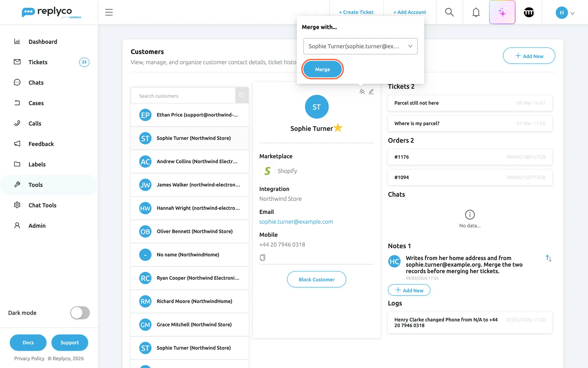Click into Search customers field

click(x=183, y=96)
